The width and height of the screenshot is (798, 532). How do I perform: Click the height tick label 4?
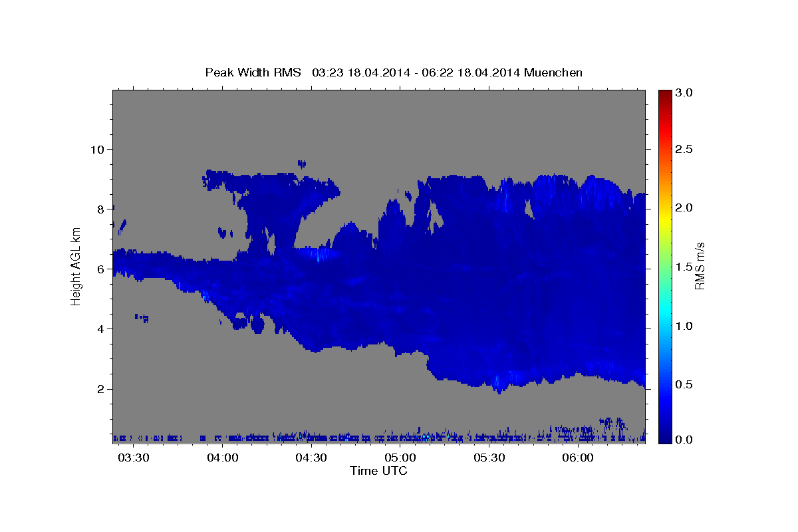pyautogui.click(x=101, y=329)
